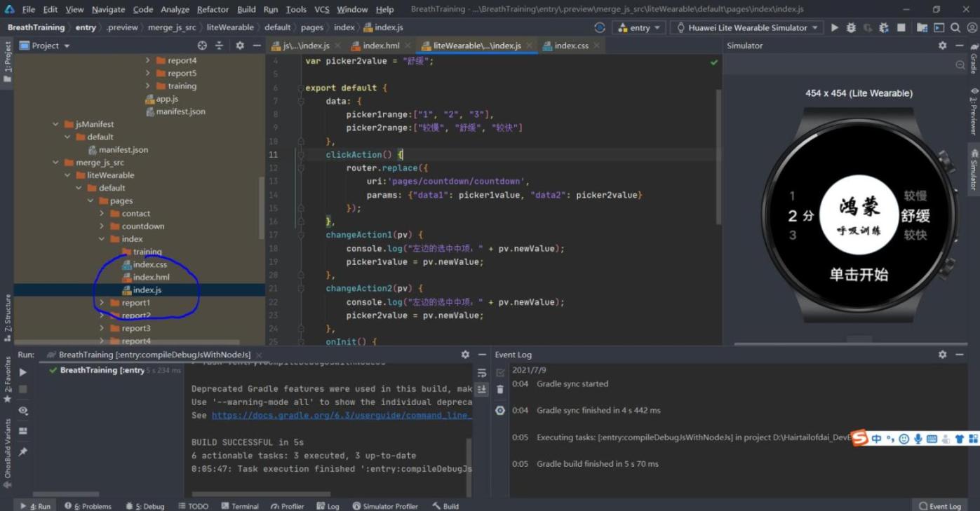This screenshot has width=980, height=511.
Task: Toggle the eye icon in Run panel
Action: tap(23, 410)
